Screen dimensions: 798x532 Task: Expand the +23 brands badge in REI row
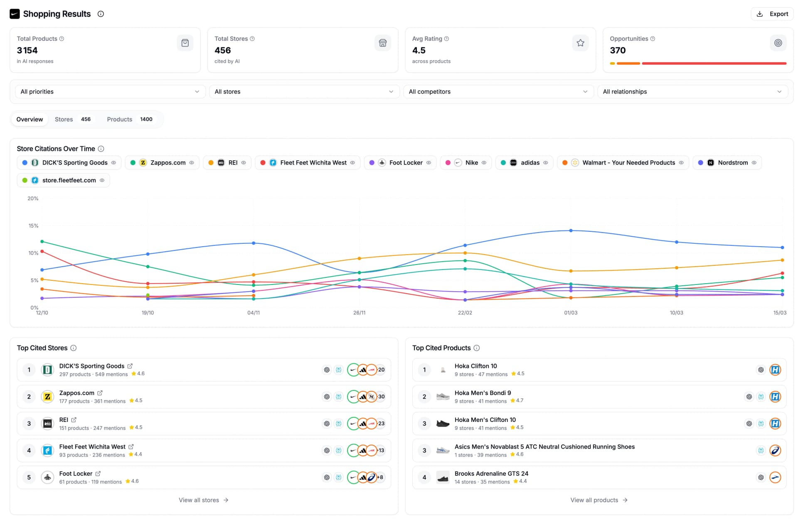pos(381,424)
